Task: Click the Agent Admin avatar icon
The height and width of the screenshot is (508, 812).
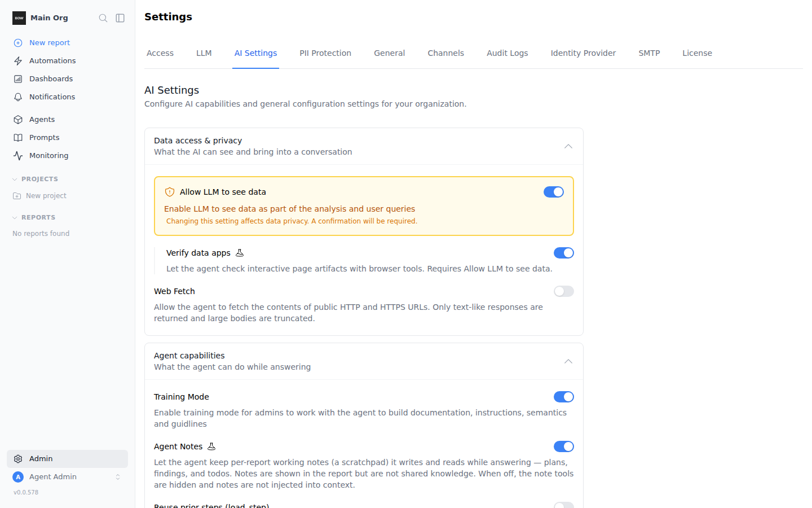Action: 18,477
